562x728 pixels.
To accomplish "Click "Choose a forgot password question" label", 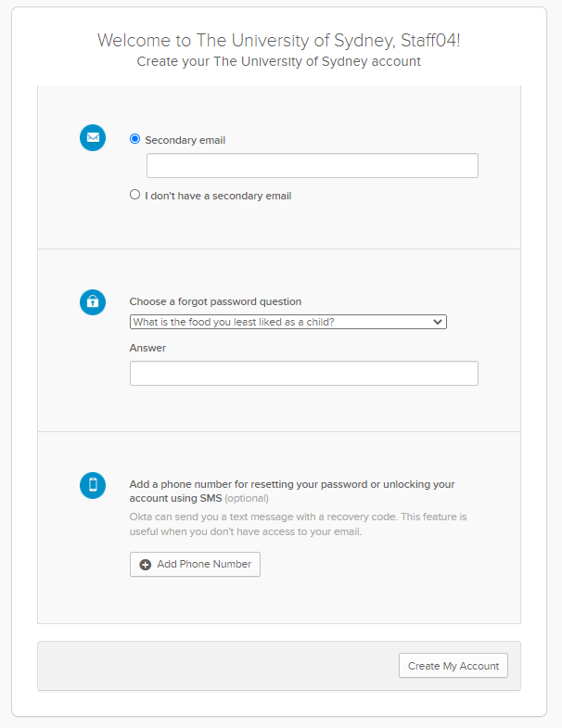I will pos(215,301).
